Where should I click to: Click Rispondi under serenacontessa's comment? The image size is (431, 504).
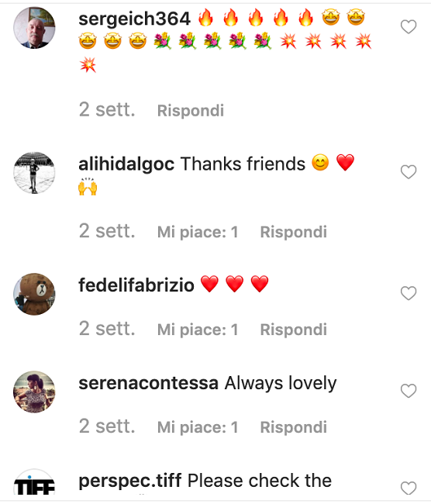pos(294,427)
